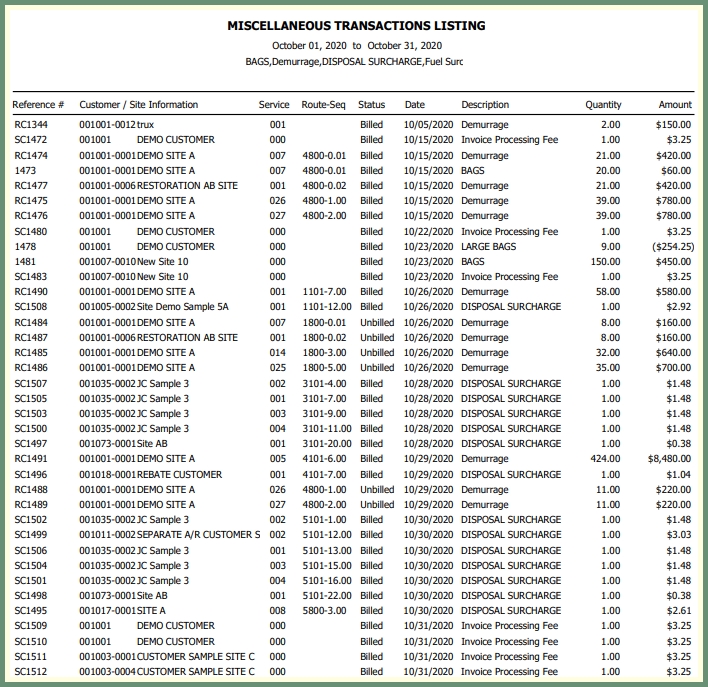Select reference number RC1344

coord(31,125)
